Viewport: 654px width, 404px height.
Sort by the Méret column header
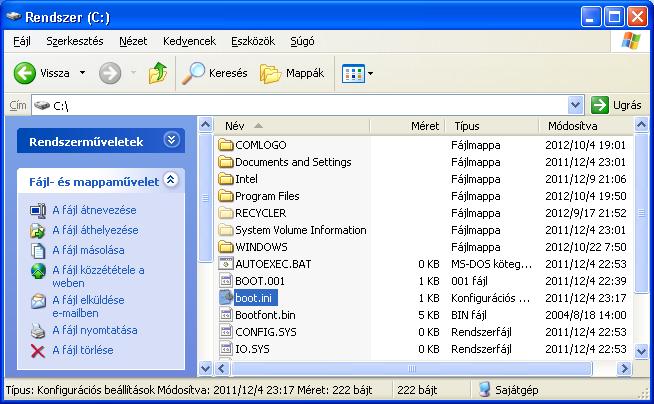click(x=407, y=126)
